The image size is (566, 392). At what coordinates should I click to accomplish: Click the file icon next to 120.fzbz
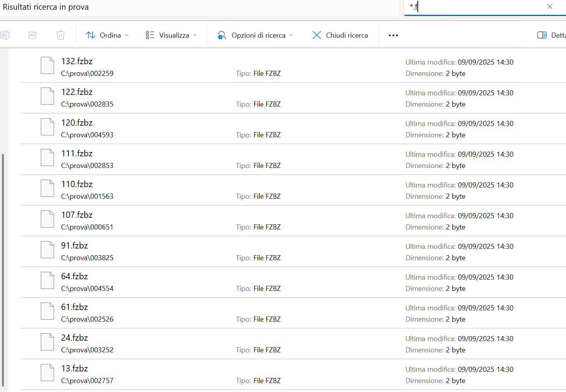[x=47, y=127]
